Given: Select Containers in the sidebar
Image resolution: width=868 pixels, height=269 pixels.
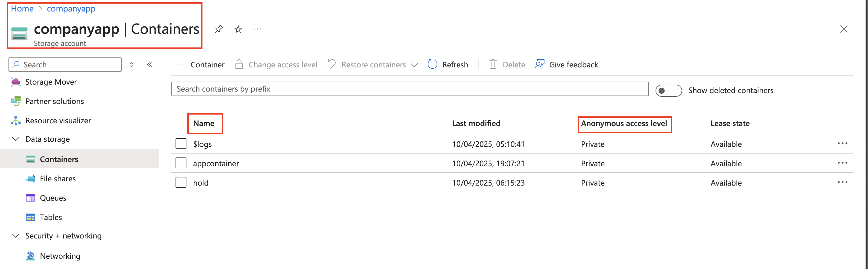Looking at the screenshot, I should (59, 159).
